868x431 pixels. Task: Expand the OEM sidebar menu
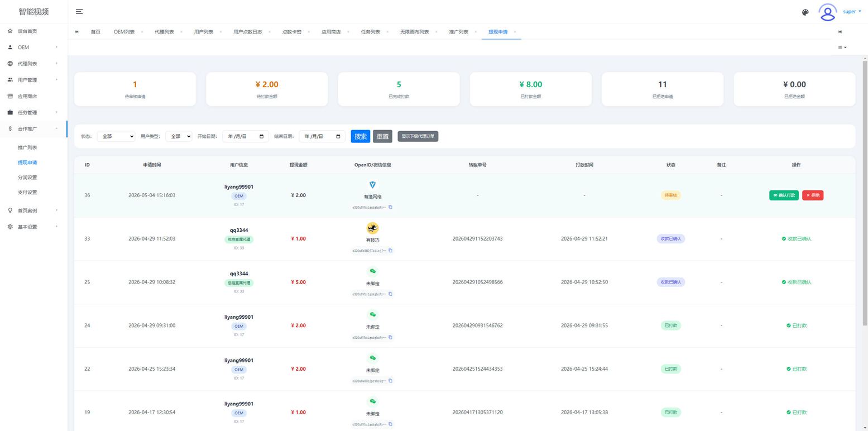pyautogui.click(x=57, y=47)
